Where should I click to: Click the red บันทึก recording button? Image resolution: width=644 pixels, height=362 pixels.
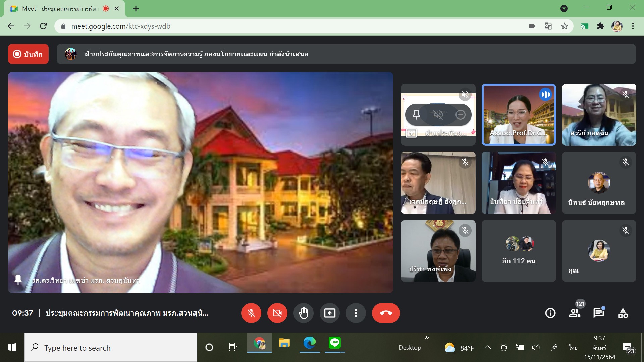pyautogui.click(x=28, y=54)
